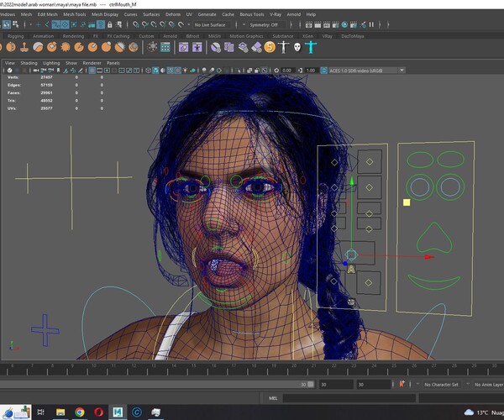Click the lock selection icon in the status line

110,24
